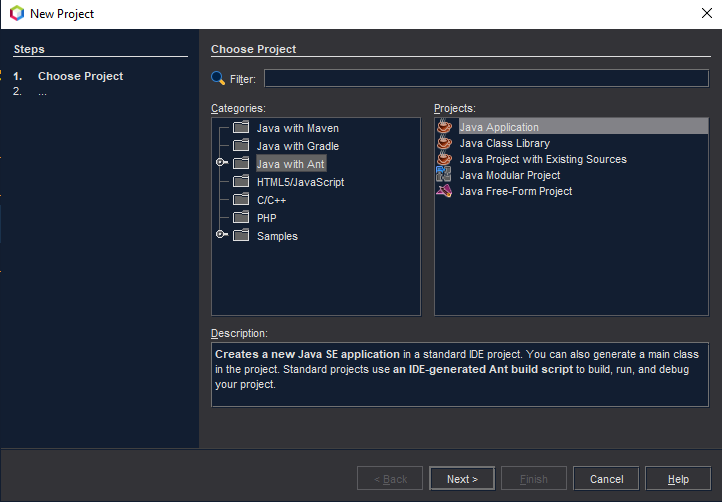Expand the Java with Ant category node
This screenshot has height=502, width=722.
[221, 164]
